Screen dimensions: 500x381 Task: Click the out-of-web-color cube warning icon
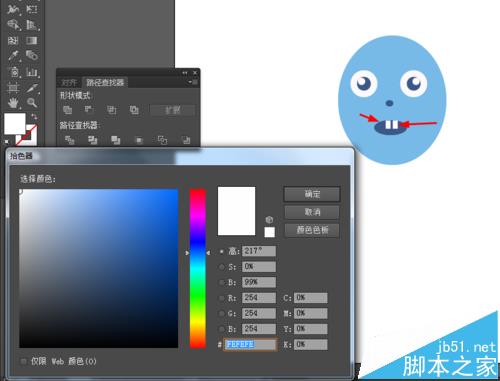[269, 220]
